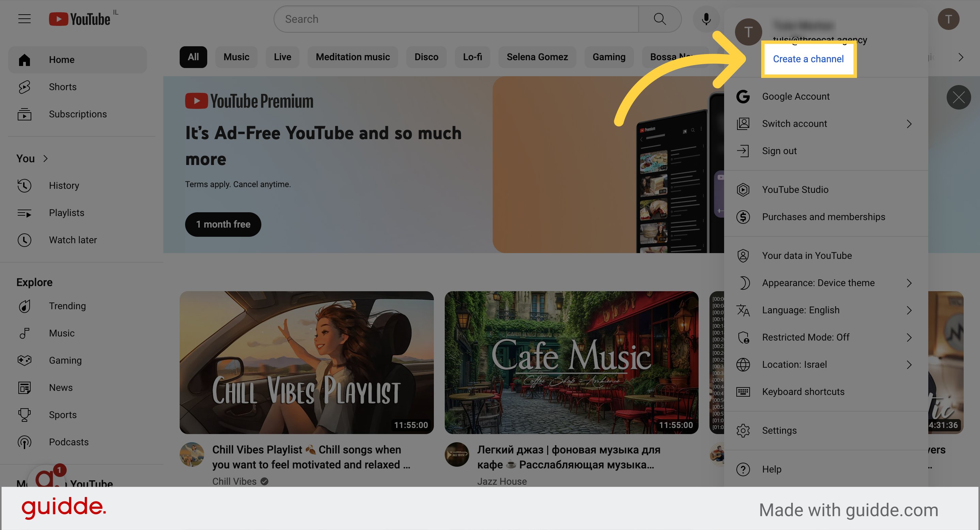Open the Chill Vibes Playlist video title
The height and width of the screenshot is (530, 980).
pos(311,457)
